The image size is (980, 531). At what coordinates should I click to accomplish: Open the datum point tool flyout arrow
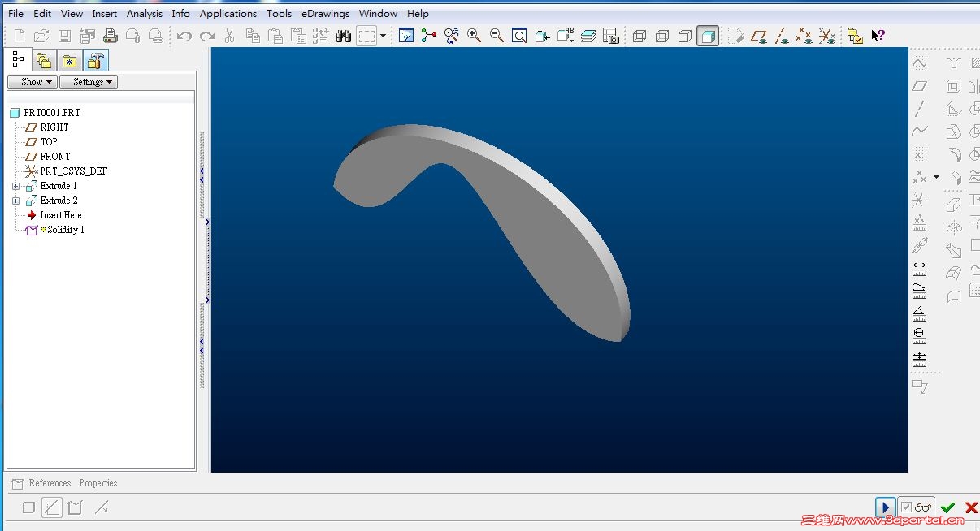pyautogui.click(x=936, y=176)
